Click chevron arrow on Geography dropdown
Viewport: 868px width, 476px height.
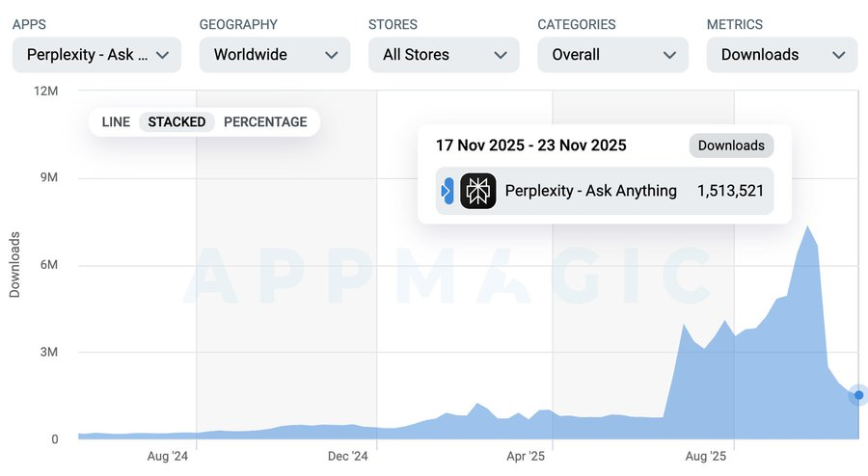[332, 56]
